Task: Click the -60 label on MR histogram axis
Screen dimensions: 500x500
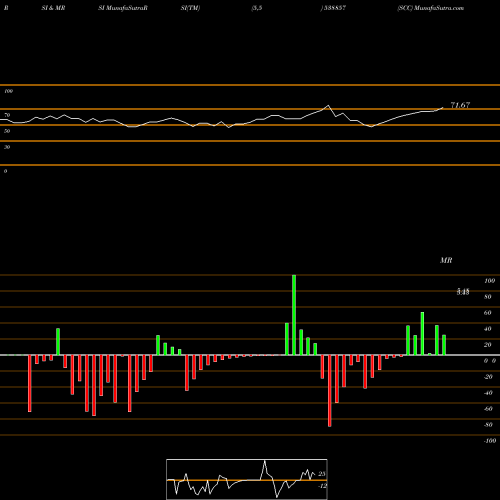Action: click(x=488, y=409)
